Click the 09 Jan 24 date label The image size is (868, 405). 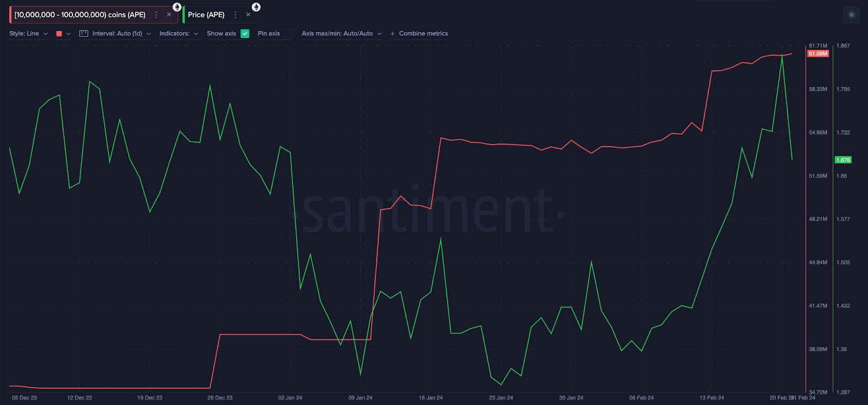click(360, 398)
